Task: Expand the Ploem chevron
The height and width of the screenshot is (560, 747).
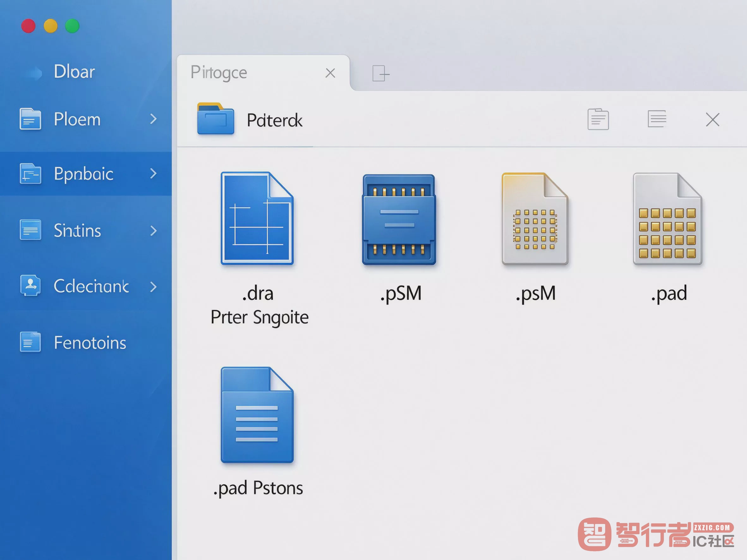Action: point(153,119)
